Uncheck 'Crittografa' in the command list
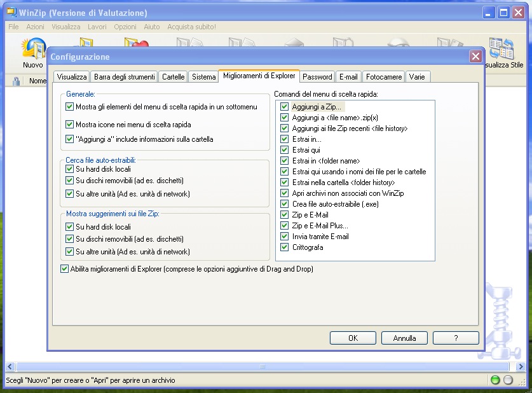532x393 pixels. [285, 247]
